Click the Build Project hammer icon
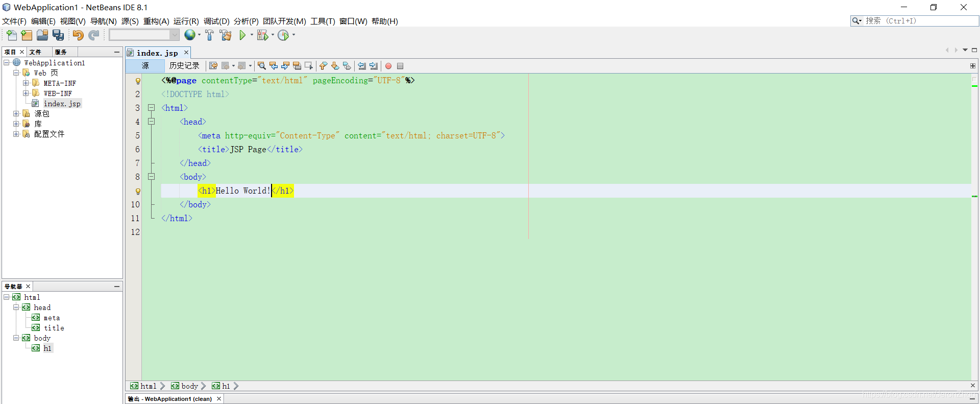This screenshot has width=980, height=404. click(x=209, y=35)
